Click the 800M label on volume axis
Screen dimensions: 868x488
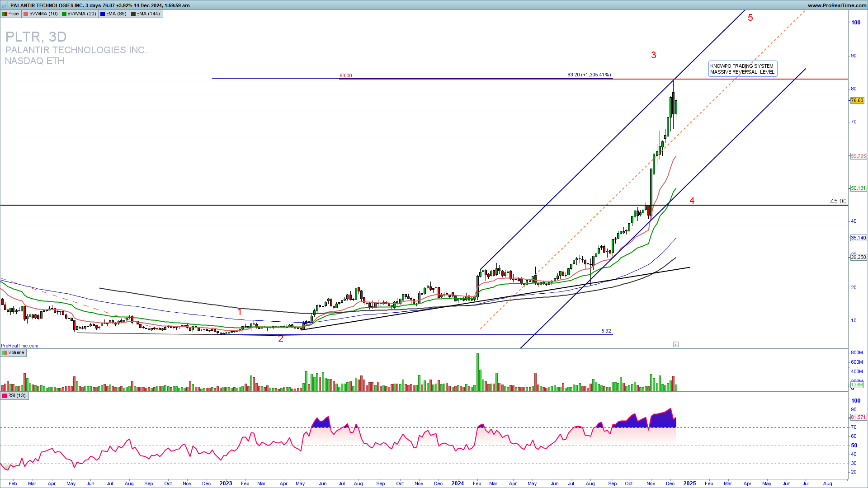(x=857, y=352)
